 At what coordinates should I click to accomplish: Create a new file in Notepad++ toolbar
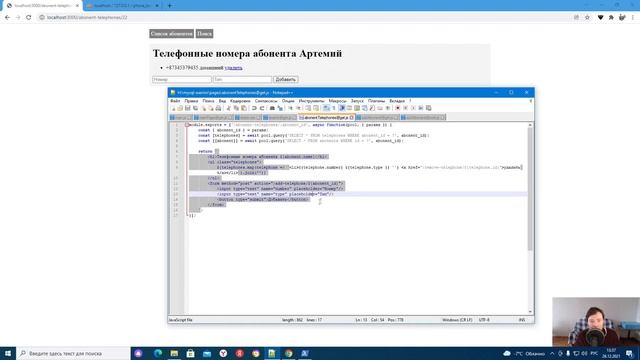tap(173, 108)
